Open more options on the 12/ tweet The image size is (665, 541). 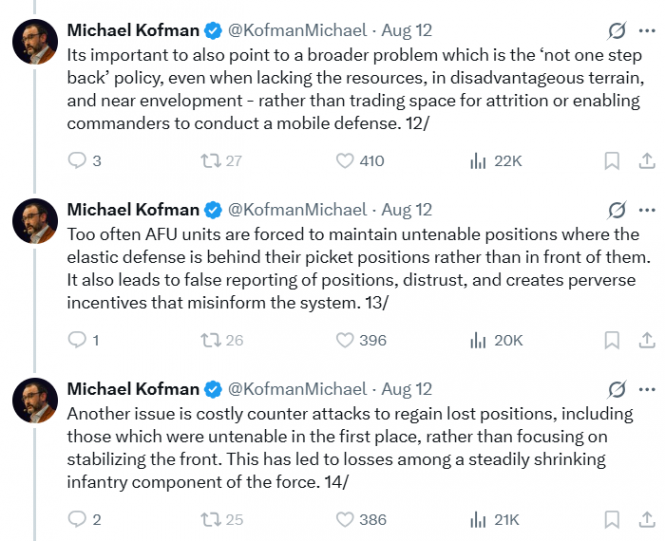tap(647, 30)
